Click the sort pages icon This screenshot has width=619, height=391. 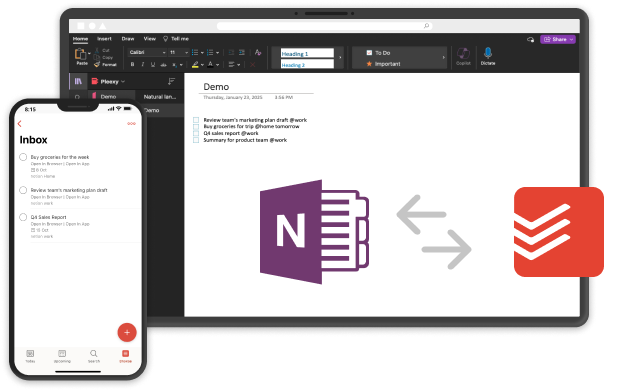(x=171, y=81)
